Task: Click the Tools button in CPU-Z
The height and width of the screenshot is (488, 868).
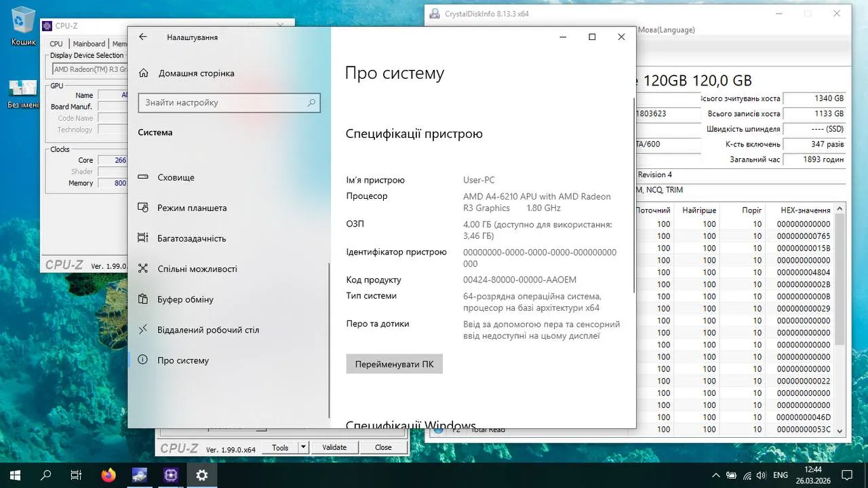Action: pos(280,447)
